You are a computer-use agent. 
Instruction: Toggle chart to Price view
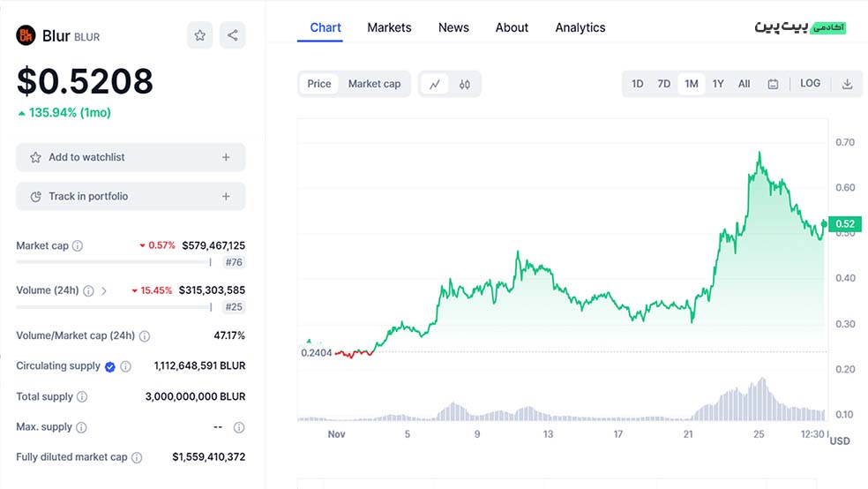pos(319,84)
